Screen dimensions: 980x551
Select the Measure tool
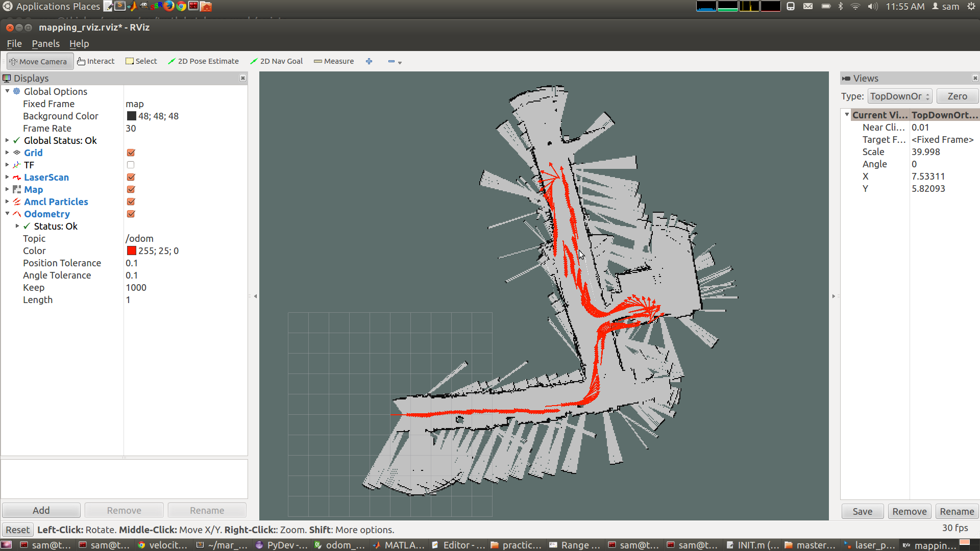coord(333,61)
